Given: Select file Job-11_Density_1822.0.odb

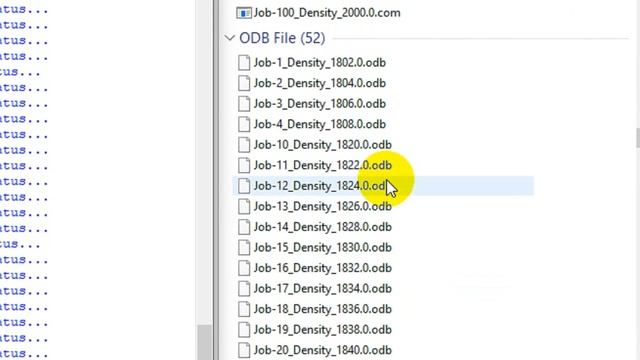Looking at the screenshot, I should (x=322, y=165).
